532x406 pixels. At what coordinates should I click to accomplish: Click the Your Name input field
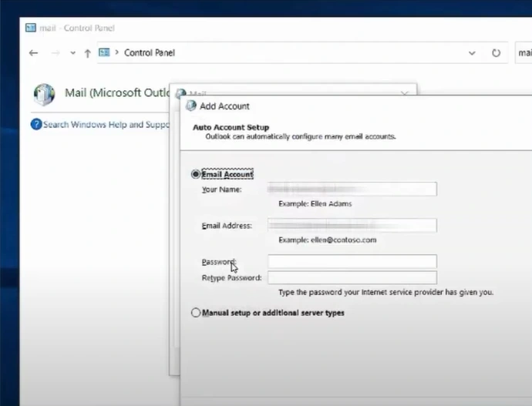pos(352,189)
